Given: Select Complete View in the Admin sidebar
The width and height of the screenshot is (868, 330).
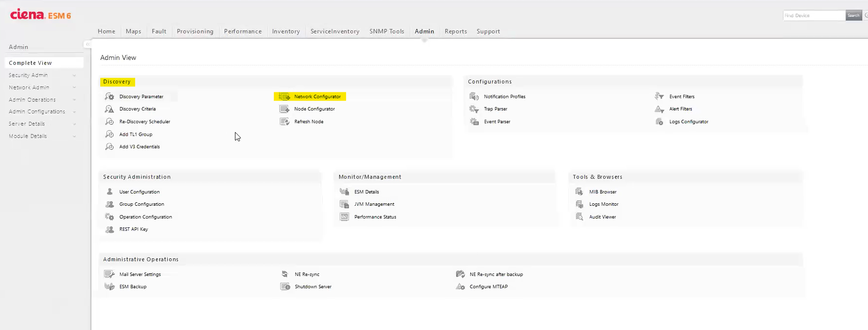Looking at the screenshot, I should click(x=44, y=63).
